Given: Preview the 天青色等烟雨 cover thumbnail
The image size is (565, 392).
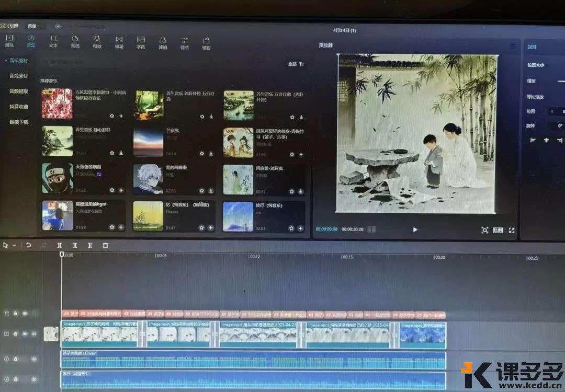Looking at the screenshot, I should 58,178.
